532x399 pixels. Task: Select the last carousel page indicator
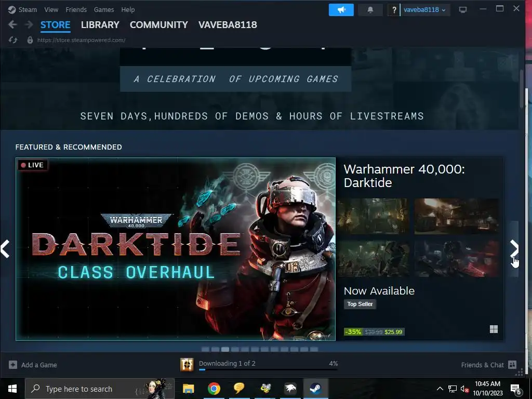314,349
